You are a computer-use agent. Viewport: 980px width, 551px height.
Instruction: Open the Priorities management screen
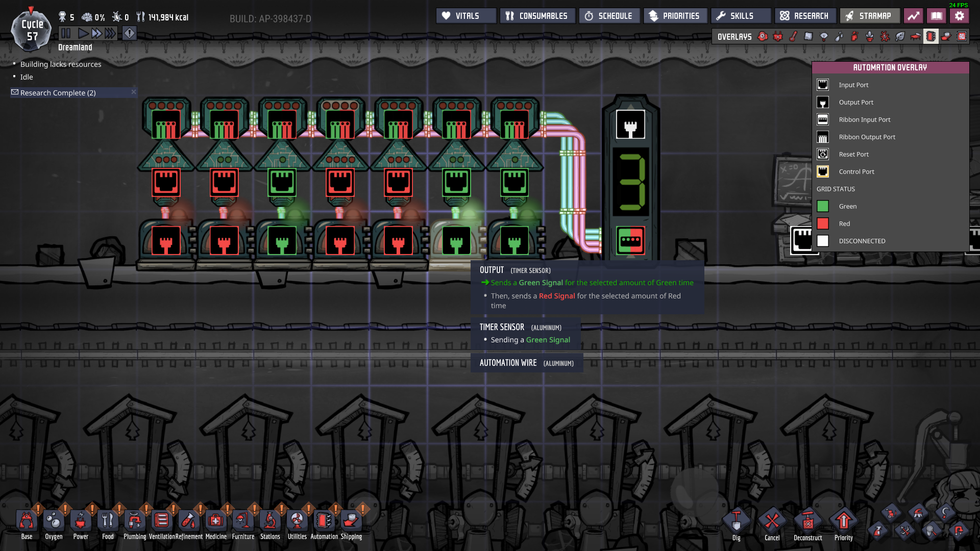pos(675,16)
